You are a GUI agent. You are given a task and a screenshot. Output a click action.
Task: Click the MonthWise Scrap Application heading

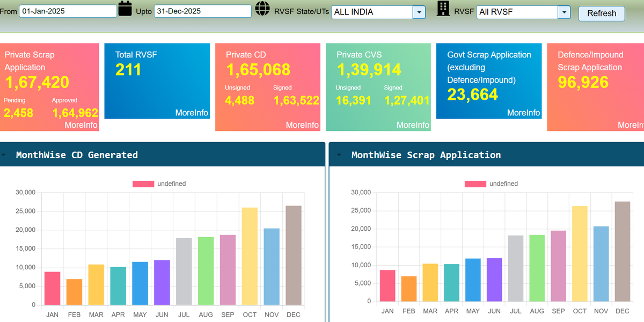[426, 155]
